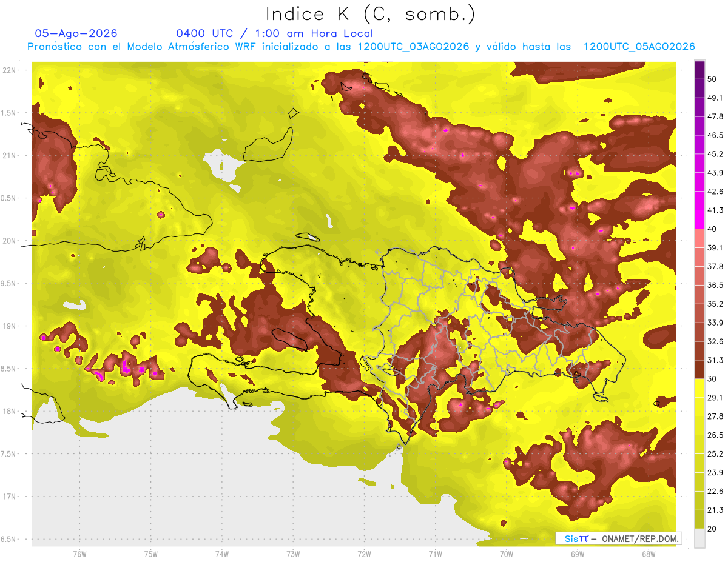
Task: Click the color bar value '37.8'
Action: pyautogui.click(x=715, y=266)
